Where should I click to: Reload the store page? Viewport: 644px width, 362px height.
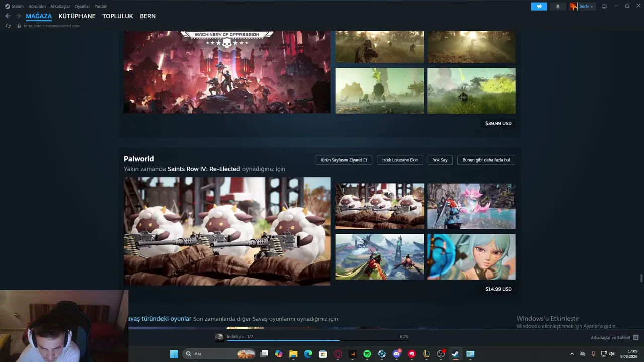pos(8,26)
